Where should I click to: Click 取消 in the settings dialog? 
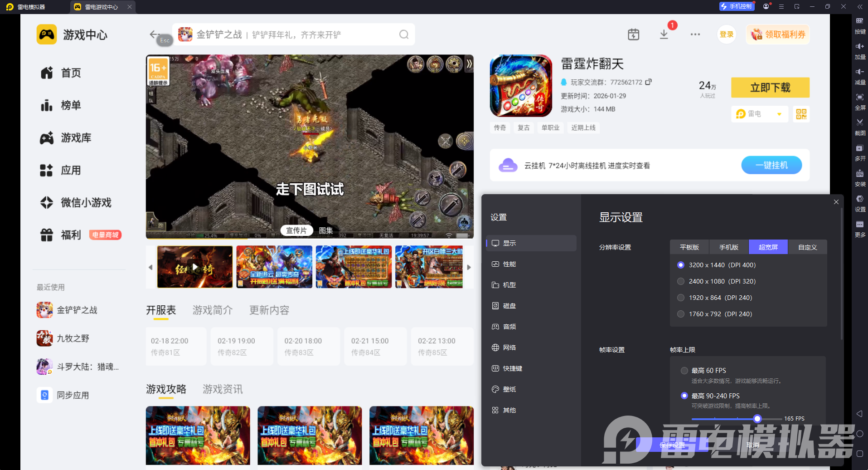pyautogui.click(x=753, y=445)
